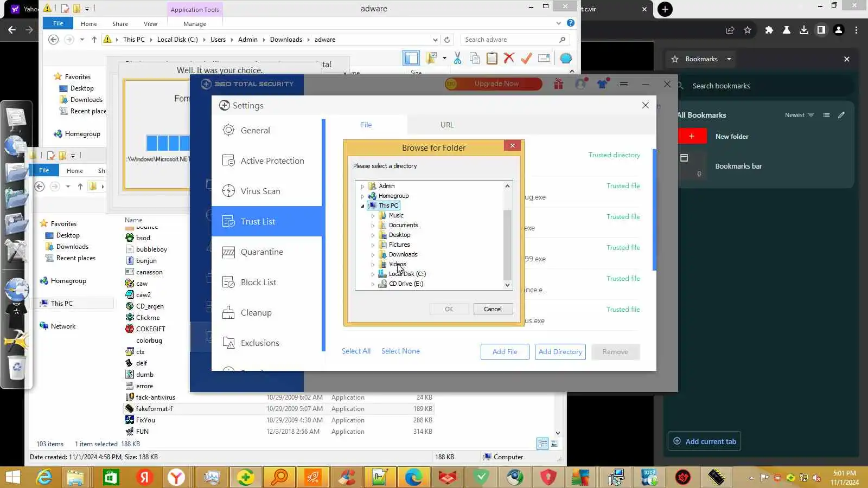Expand the Downloads folder node in Browse dialog
868x488 pixels.
[x=373, y=255]
